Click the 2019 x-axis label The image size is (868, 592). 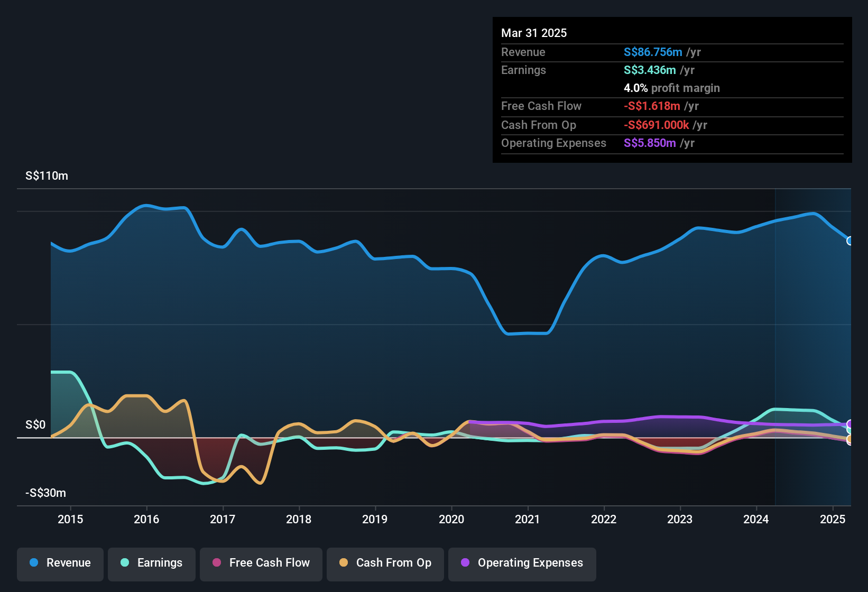(375, 519)
